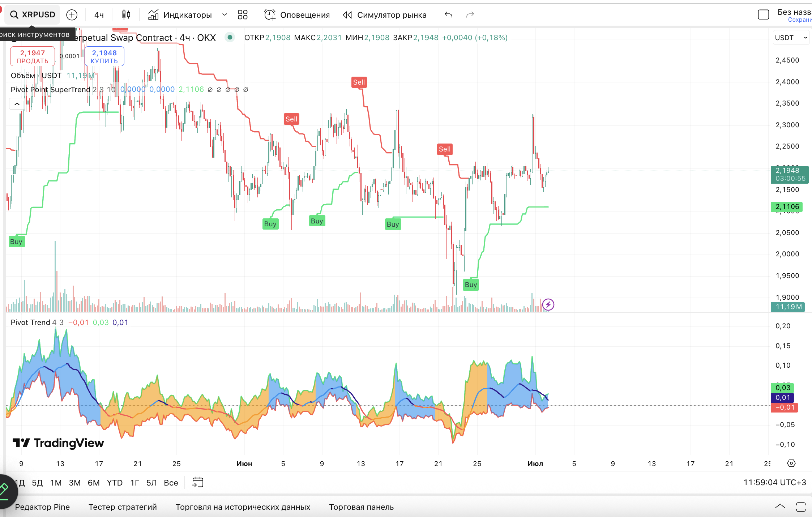Click the green market status dot
The height and width of the screenshot is (517, 812).
pos(230,37)
